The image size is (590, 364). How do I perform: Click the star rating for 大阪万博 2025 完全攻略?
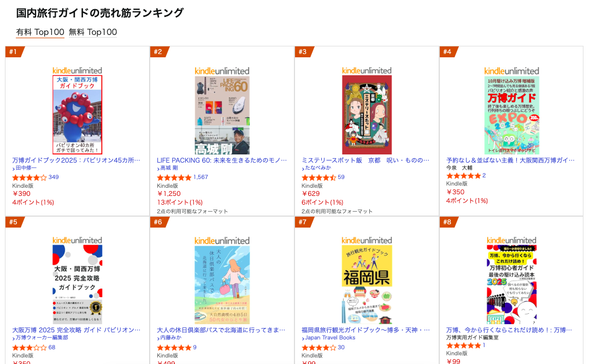pyautogui.click(x=29, y=348)
